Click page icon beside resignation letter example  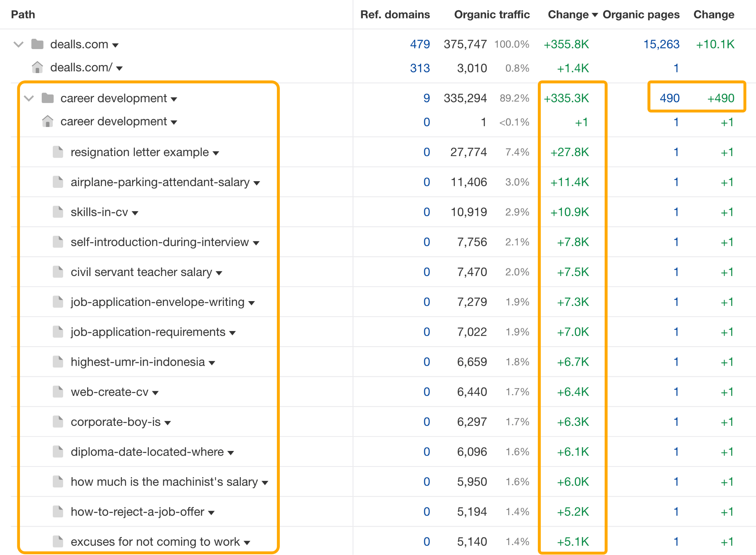click(x=58, y=152)
